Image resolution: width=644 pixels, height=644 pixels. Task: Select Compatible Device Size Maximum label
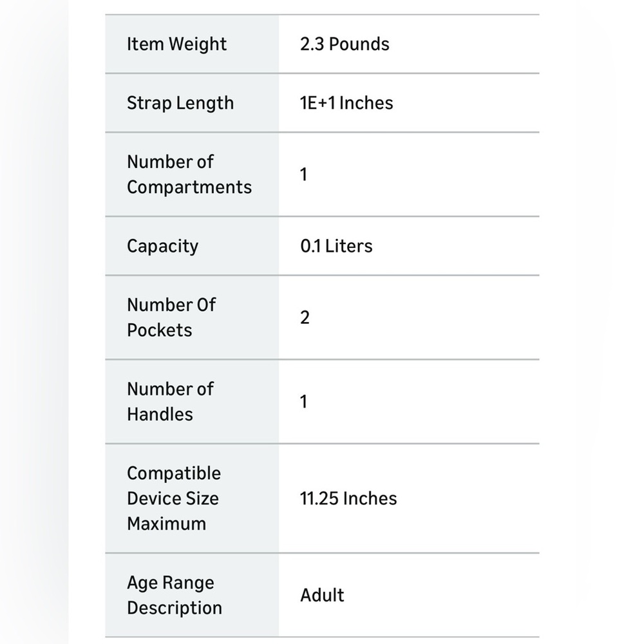click(174, 498)
